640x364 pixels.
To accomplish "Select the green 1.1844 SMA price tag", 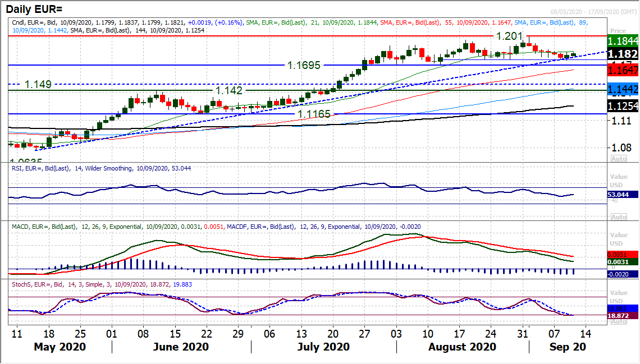I will 623,41.
